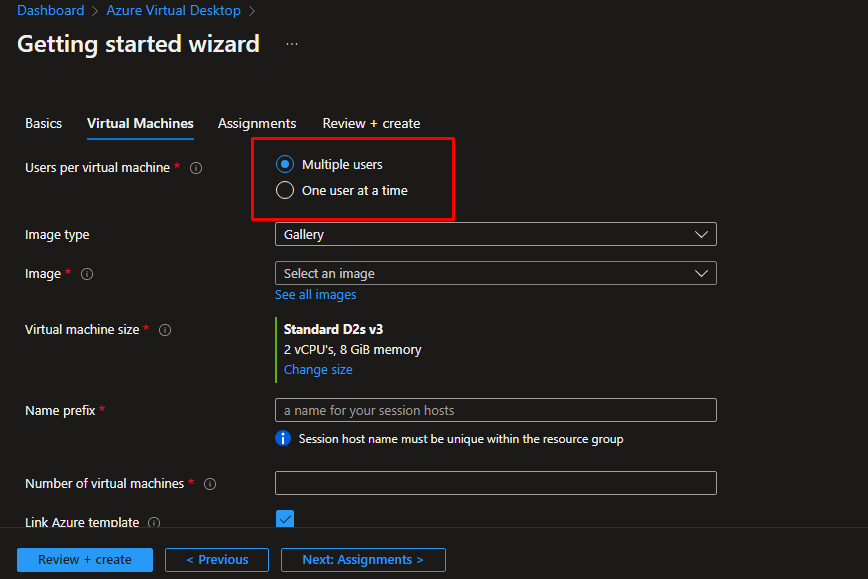Select One user at a time option
Screen dimensions: 868x579
(x=285, y=190)
